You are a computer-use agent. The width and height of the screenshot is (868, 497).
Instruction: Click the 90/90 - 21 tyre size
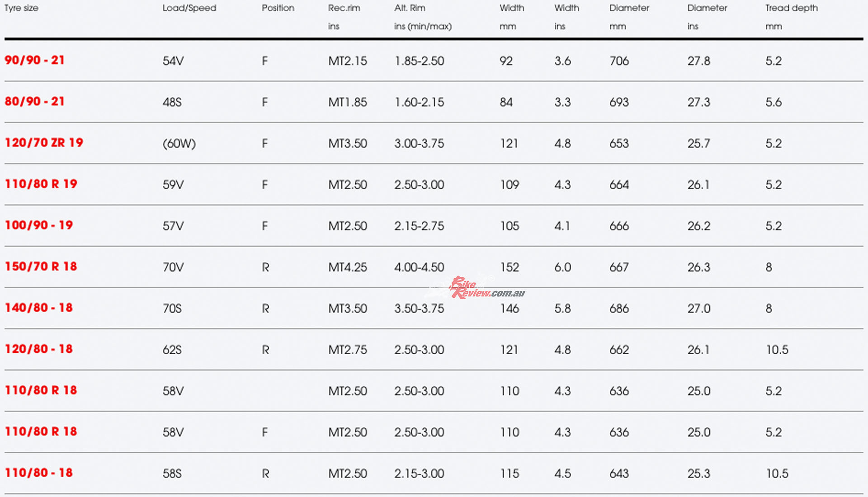tap(34, 60)
